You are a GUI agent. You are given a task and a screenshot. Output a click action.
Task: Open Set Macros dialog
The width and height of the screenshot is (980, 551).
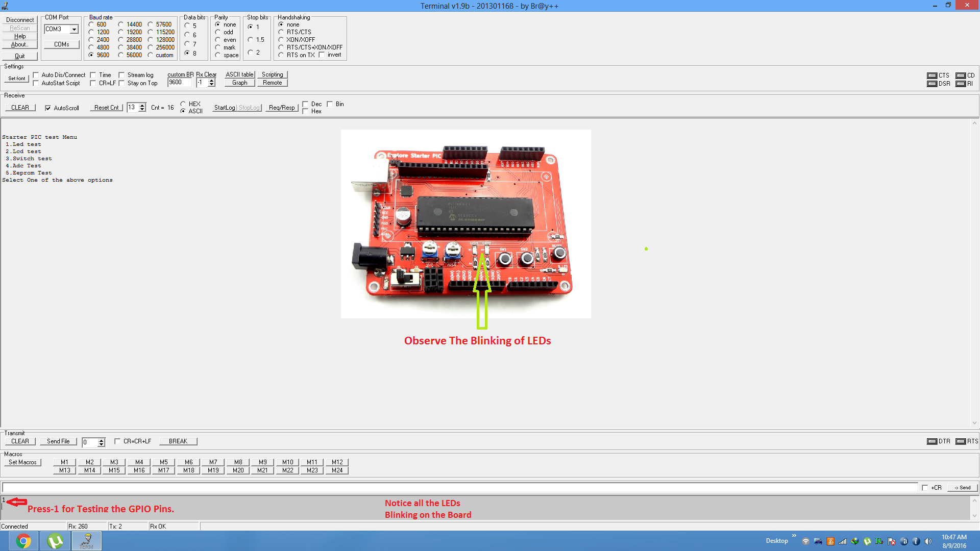tap(22, 462)
